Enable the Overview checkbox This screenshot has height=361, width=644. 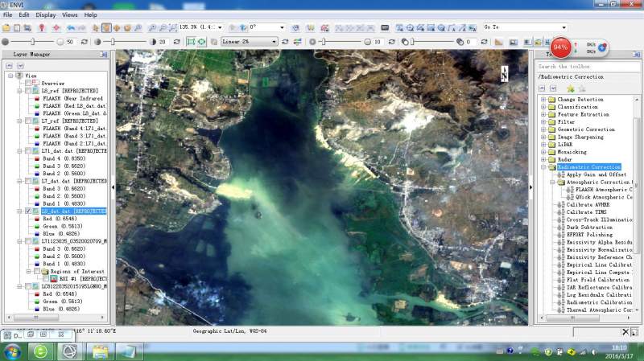click(x=28, y=84)
